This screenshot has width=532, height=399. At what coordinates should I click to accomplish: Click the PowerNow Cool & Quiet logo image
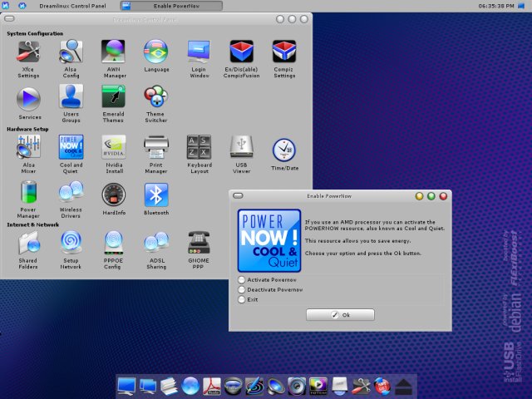[x=269, y=240]
